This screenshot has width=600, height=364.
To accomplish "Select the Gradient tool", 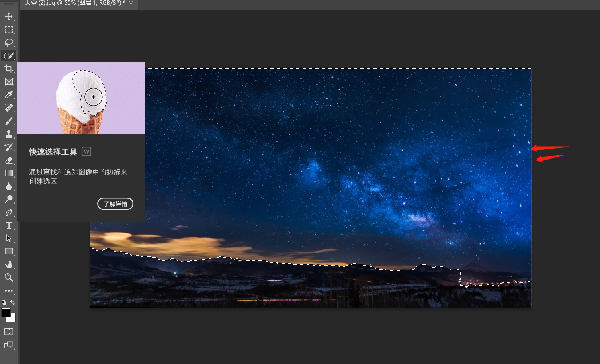I will (x=9, y=173).
